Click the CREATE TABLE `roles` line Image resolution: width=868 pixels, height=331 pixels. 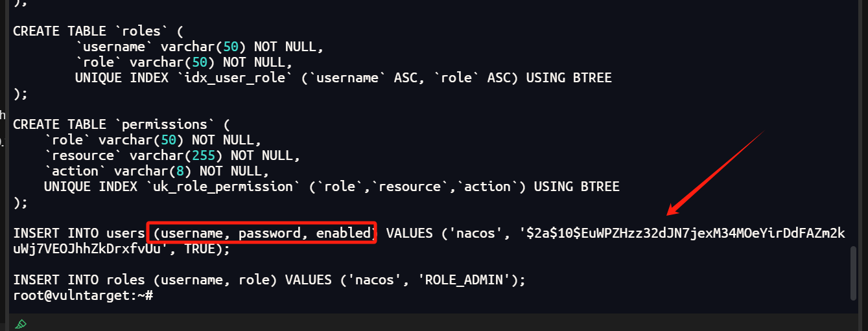click(x=121, y=31)
